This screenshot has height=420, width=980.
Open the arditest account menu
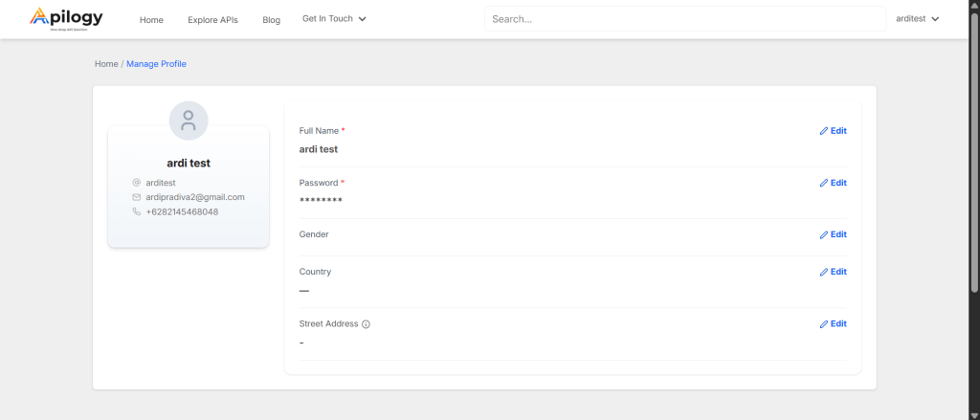pyautogui.click(x=917, y=18)
